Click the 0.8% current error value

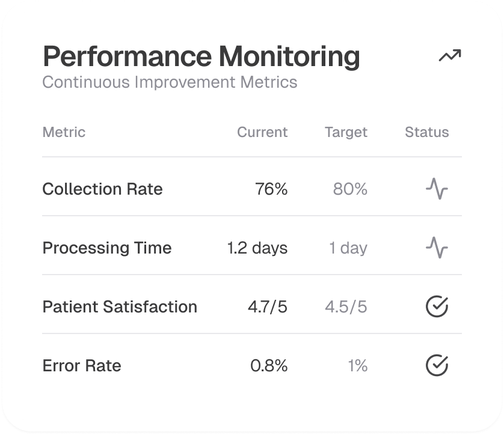(269, 365)
